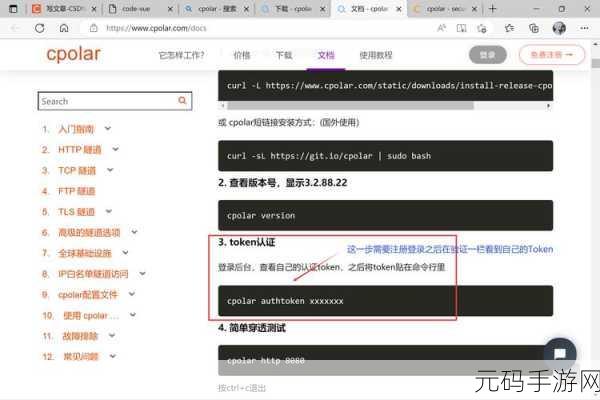Open the browser settings ellipsis menu

[584, 28]
